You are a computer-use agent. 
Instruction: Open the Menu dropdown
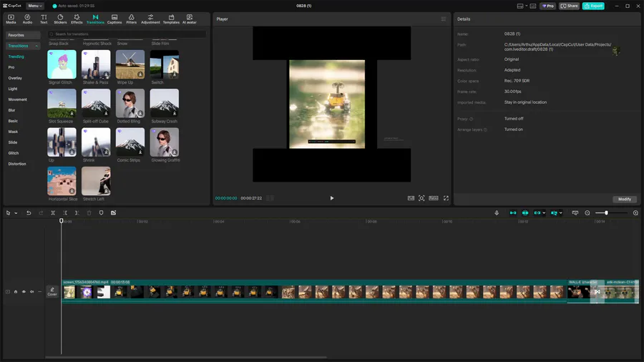click(35, 6)
